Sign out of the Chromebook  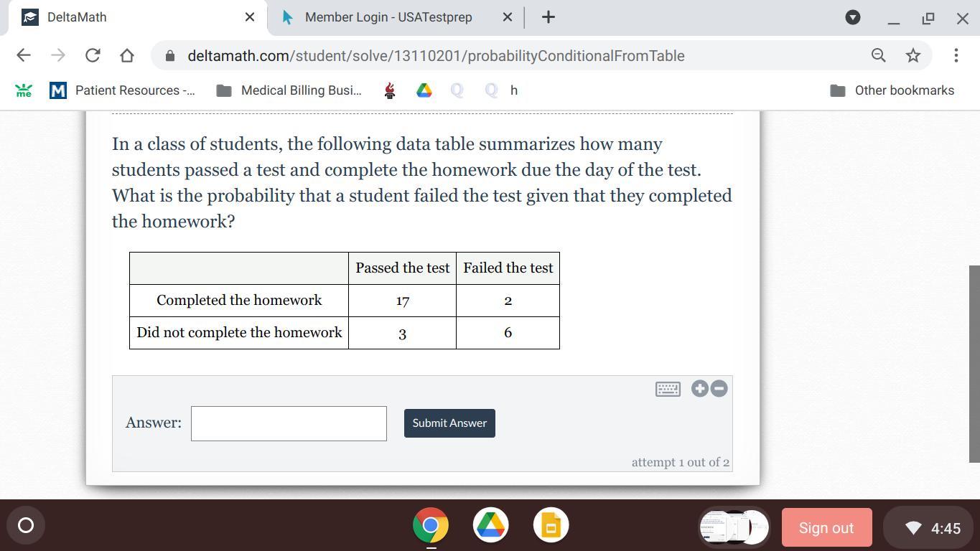click(x=826, y=528)
